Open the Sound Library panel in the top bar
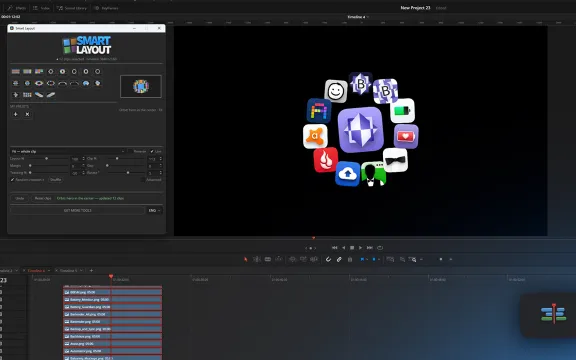Viewport: 576px width, 360px height. [72, 8]
